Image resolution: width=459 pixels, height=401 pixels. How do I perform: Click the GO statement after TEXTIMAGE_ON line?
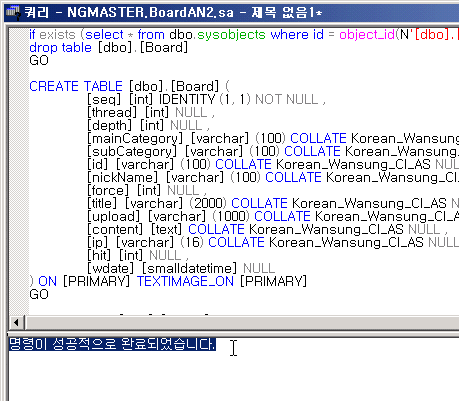(x=39, y=294)
